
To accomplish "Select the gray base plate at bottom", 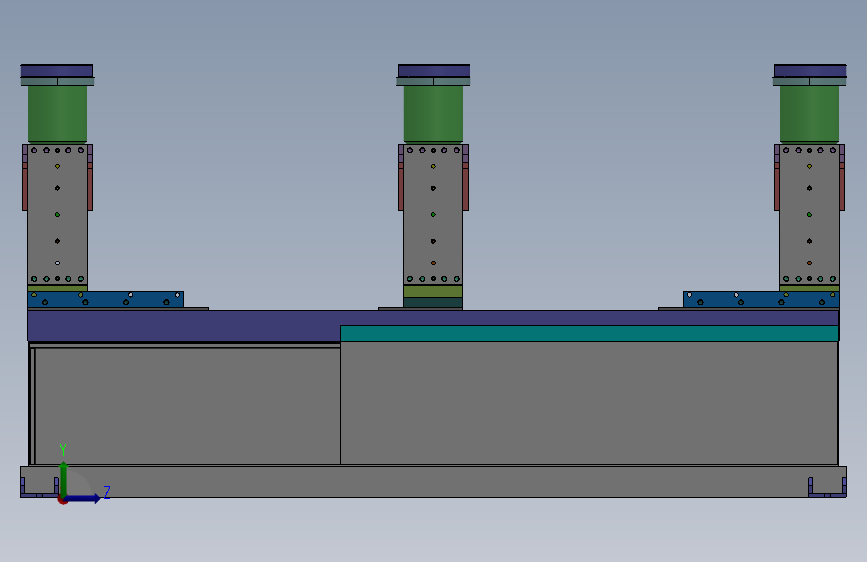I will point(433,481).
